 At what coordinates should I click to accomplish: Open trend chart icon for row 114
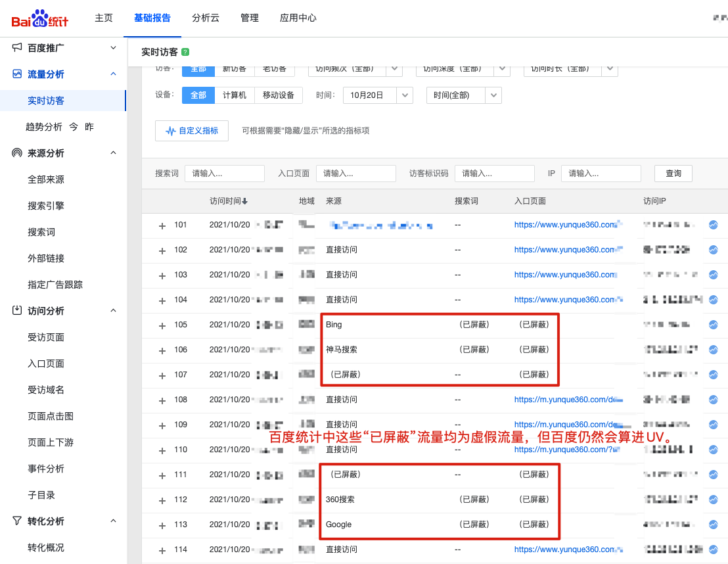[x=713, y=550]
